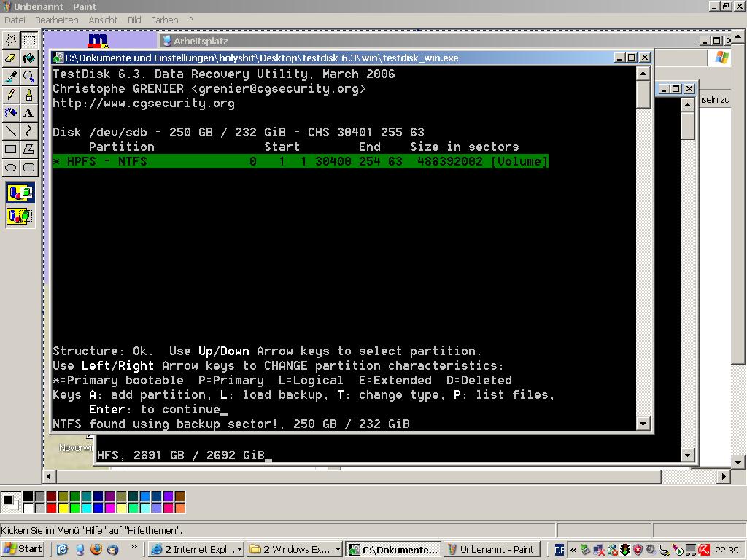Select the Curve tool
This screenshot has height=560, width=747.
click(29, 131)
